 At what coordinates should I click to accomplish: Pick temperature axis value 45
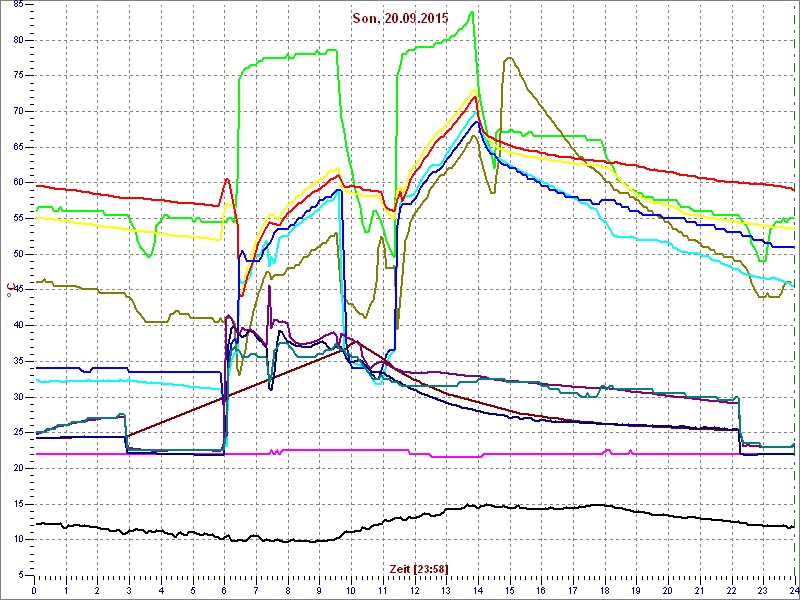point(17,290)
